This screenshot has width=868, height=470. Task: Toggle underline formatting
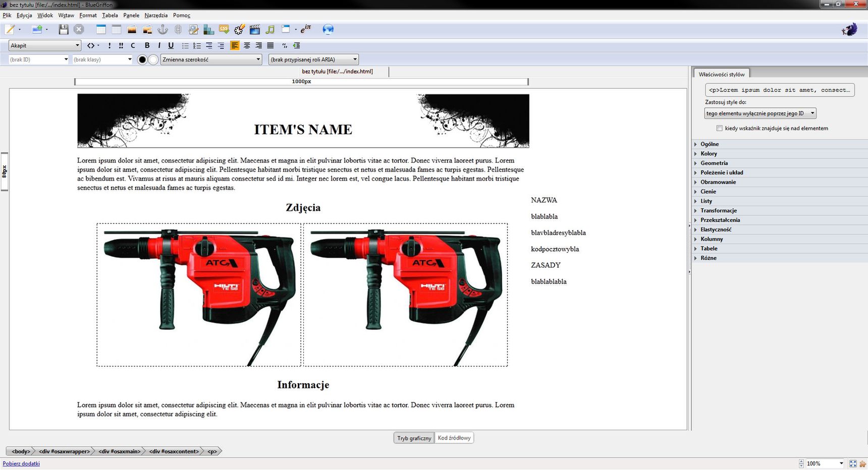[x=171, y=45]
